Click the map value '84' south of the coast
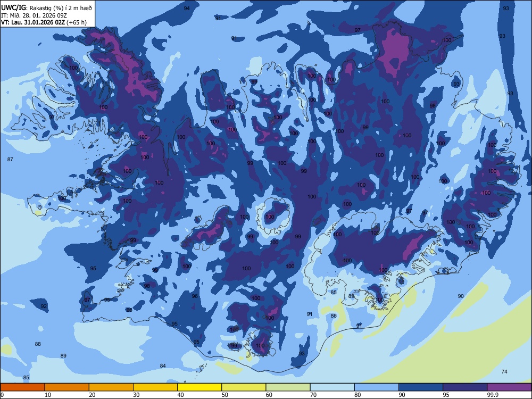 [163, 366]
